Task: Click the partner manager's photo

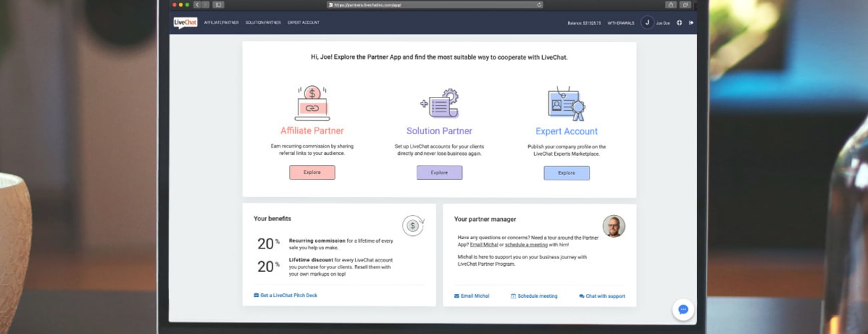Action: click(x=614, y=226)
